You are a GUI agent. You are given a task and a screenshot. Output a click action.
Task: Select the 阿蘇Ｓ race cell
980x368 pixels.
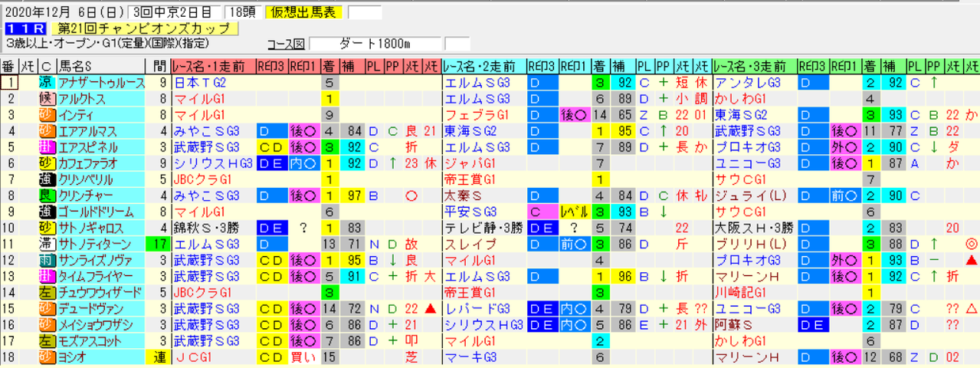(754, 324)
